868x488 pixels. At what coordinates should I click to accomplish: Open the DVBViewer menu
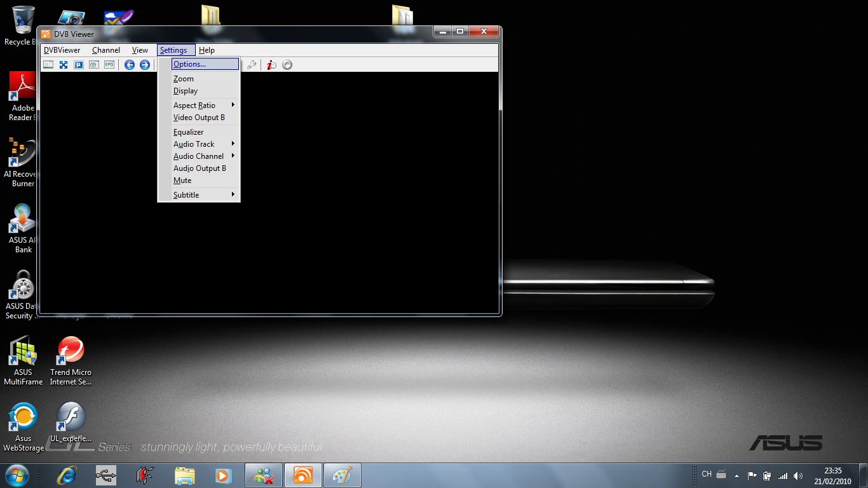[62, 50]
